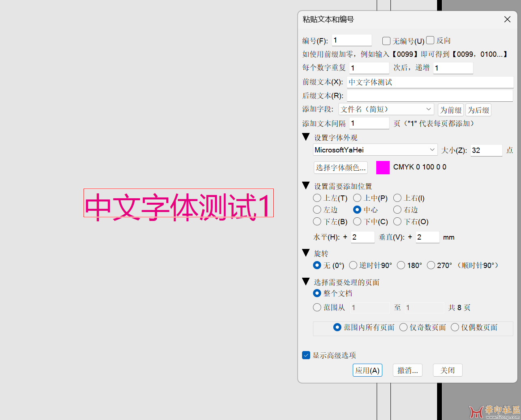Screen dimensions: 521x420
Task: Select the 下右 position radio button
Action: tap(397, 222)
